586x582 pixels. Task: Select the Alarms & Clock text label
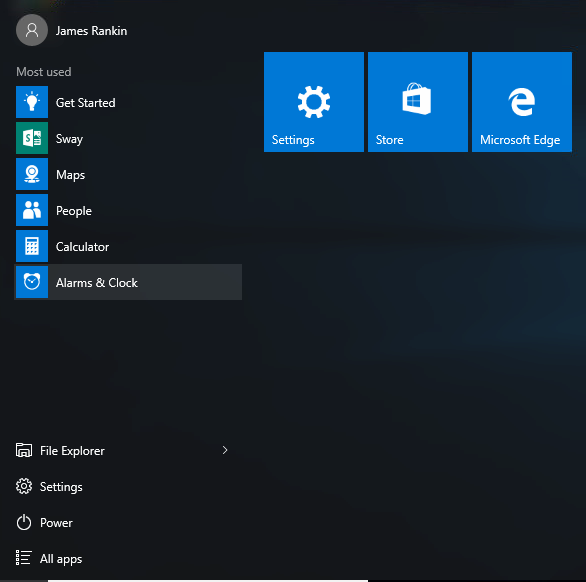point(97,283)
